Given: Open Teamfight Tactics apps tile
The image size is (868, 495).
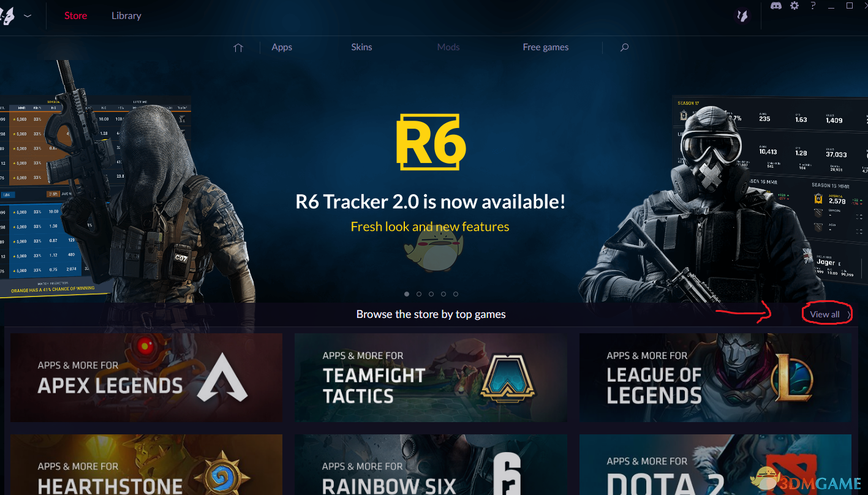Looking at the screenshot, I should [x=431, y=377].
